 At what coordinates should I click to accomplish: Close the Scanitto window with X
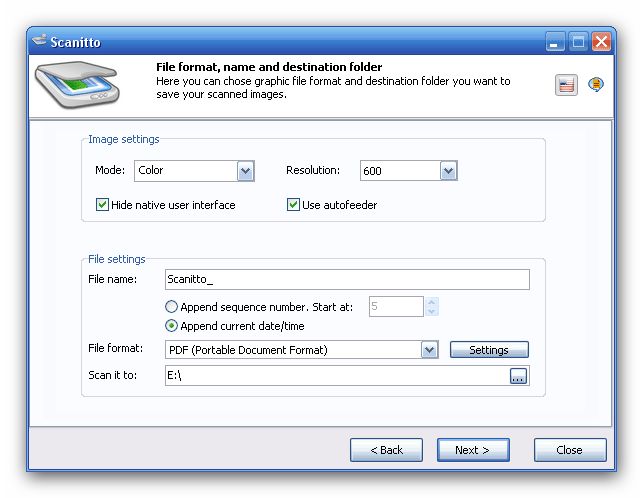click(x=601, y=42)
